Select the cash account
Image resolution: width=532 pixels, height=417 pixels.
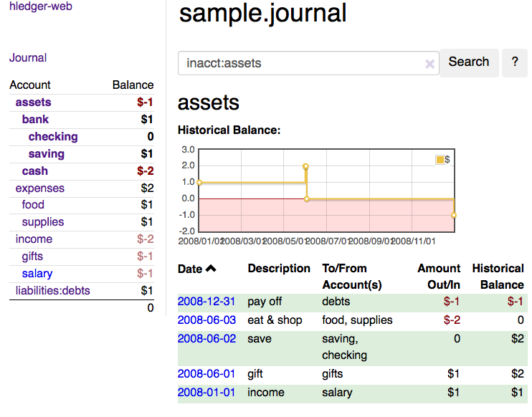35,171
